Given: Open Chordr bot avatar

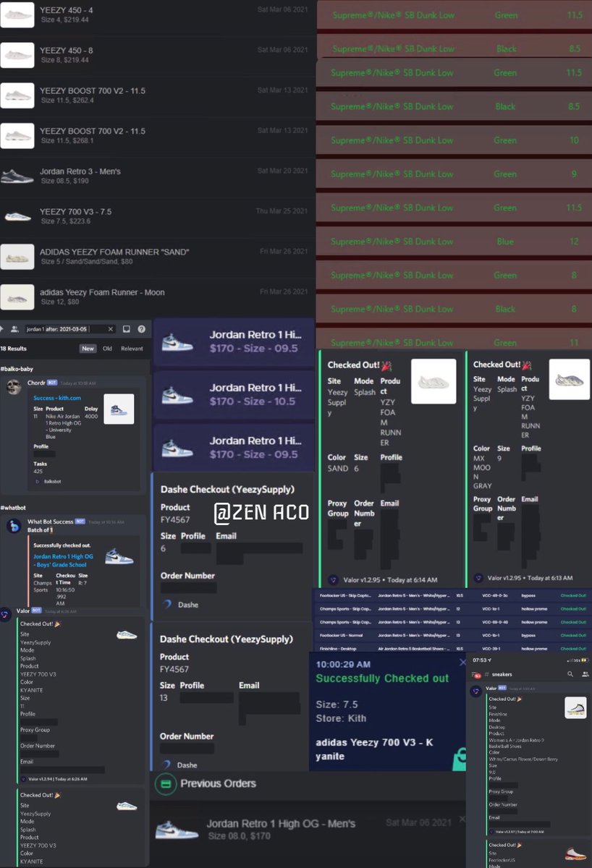Looking at the screenshot, I should 13,387.
